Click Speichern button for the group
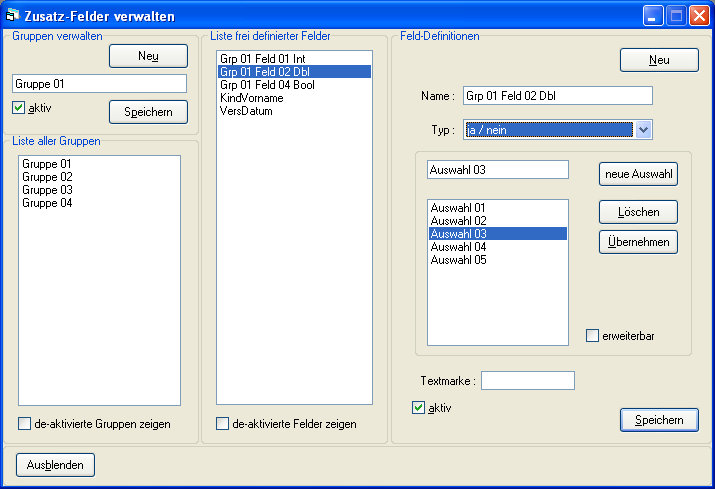Image resolution: width=715 pixels, height=489 pixels. click(148, 112)
